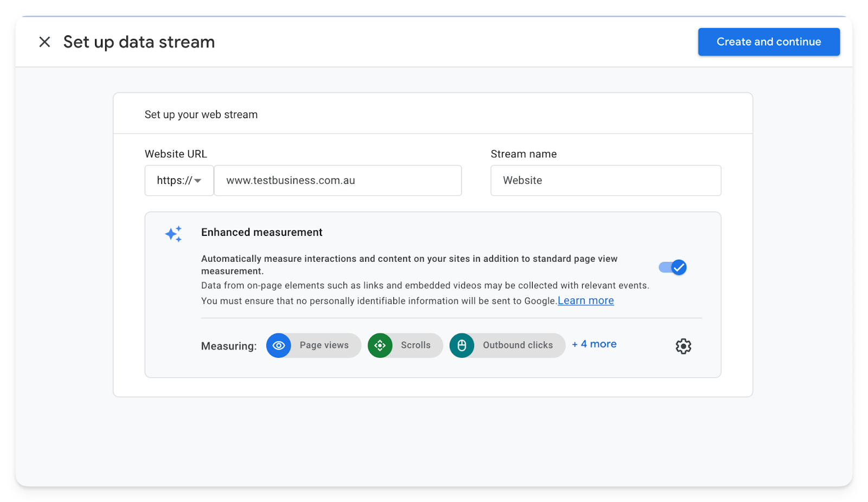The height and width of the screenshot is (502, 868).
Task: Click the Page views eye icon
Action: tap(279, 345)
